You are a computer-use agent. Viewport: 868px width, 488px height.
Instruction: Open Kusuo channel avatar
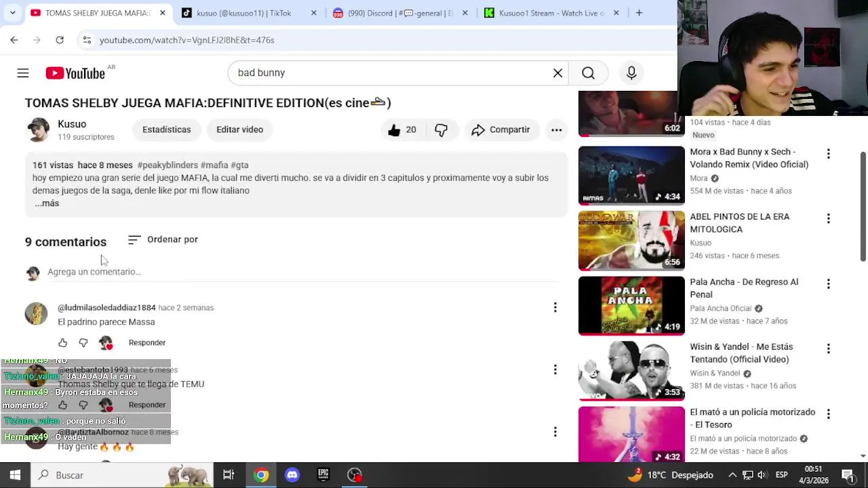tap(38, 129)
